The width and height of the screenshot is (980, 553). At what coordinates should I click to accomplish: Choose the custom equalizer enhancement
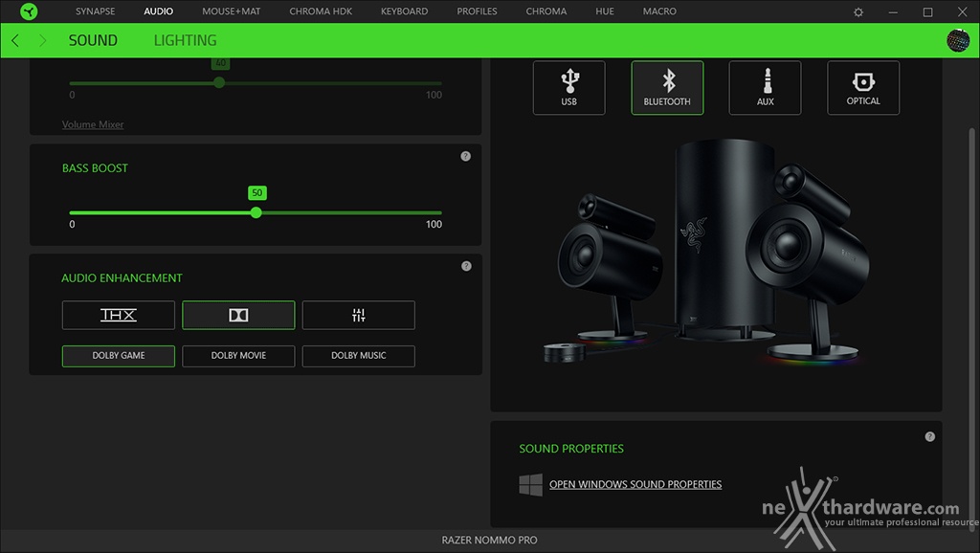358,315
